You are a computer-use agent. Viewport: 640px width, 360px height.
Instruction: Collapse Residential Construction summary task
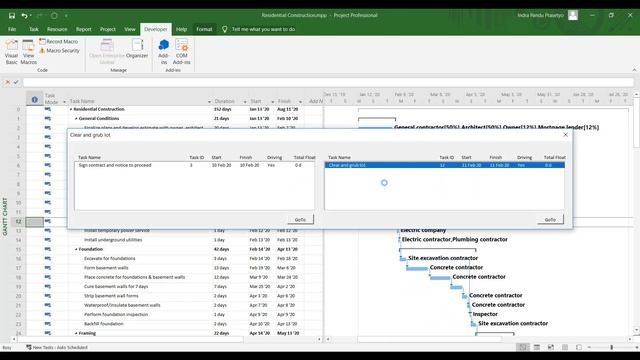pyautogui.click(x=71, y=109)
